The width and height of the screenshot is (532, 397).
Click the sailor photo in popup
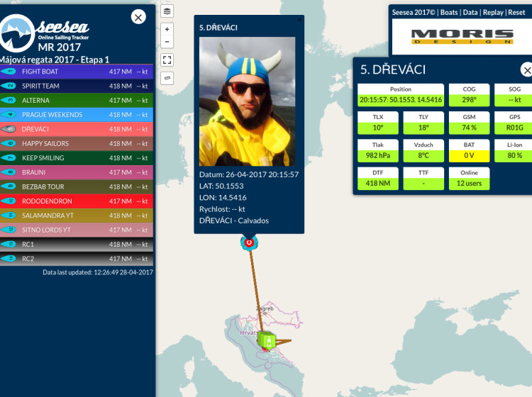click(x=247, y=101)
